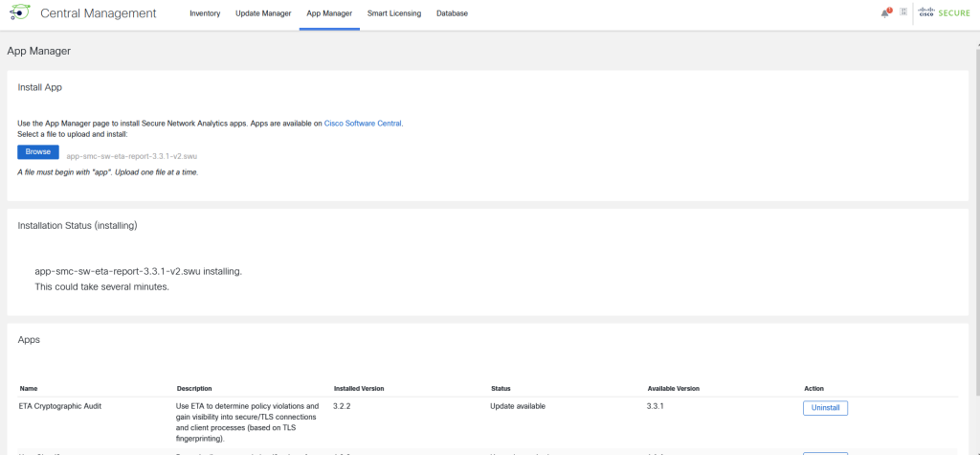Click installed version 3.2.2 cell

[343, 406]
